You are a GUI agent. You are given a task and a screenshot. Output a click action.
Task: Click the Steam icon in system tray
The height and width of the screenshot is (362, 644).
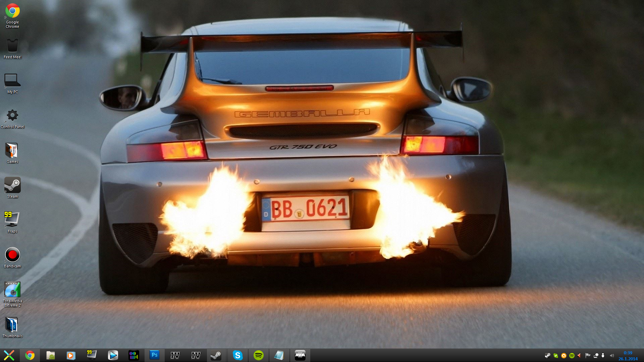point(548,356)
